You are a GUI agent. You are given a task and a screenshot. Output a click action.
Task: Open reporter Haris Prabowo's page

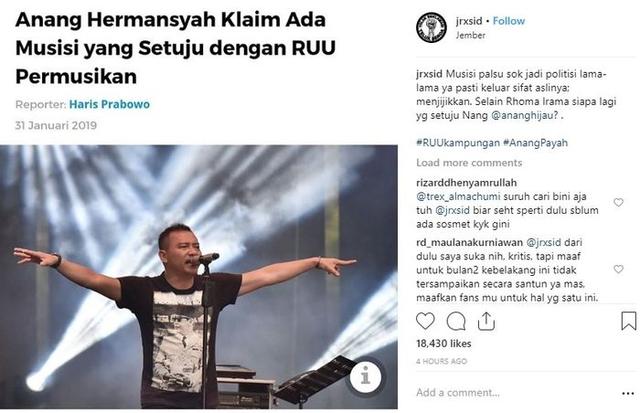[109, 104]
